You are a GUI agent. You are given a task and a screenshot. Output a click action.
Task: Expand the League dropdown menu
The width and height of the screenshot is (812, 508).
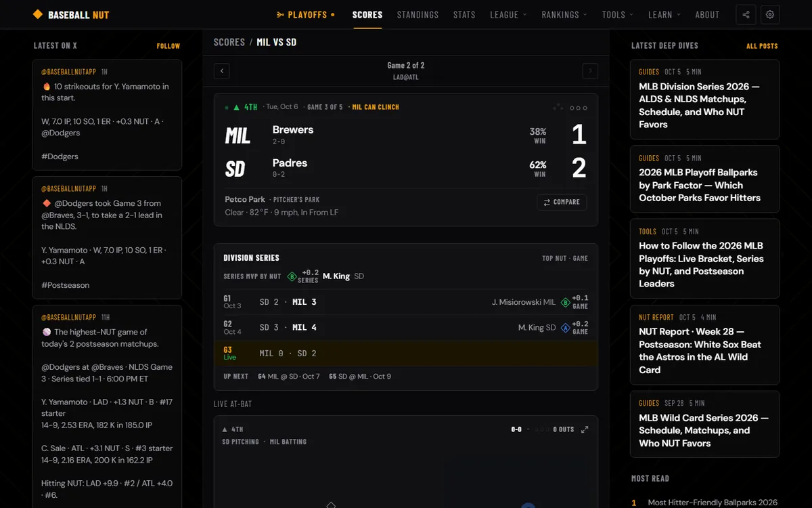tap(508, 14)
